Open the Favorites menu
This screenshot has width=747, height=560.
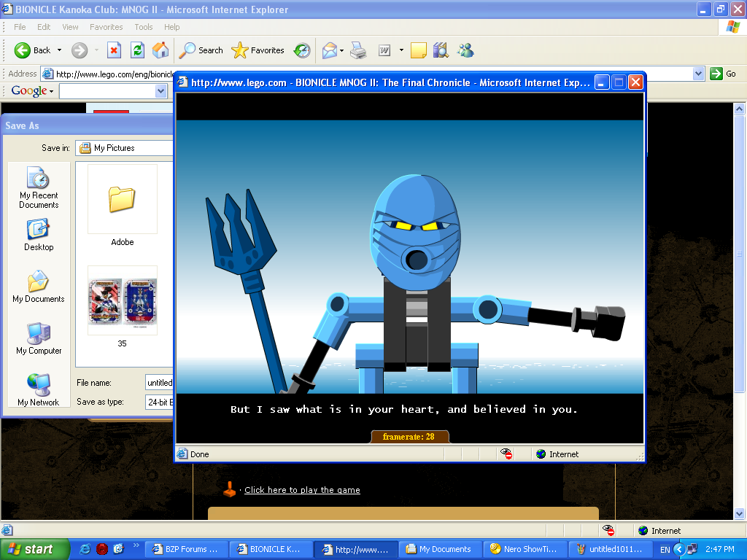click(x=107, y=27)
